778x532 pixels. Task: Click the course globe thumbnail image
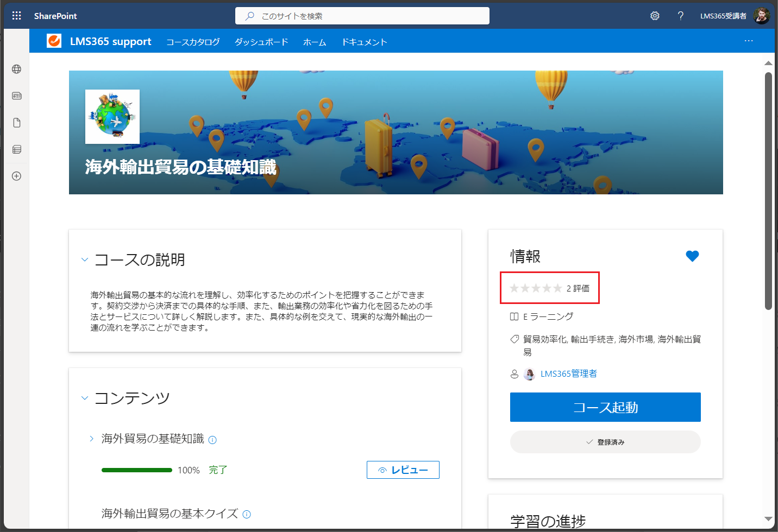(x=112, y=117)
